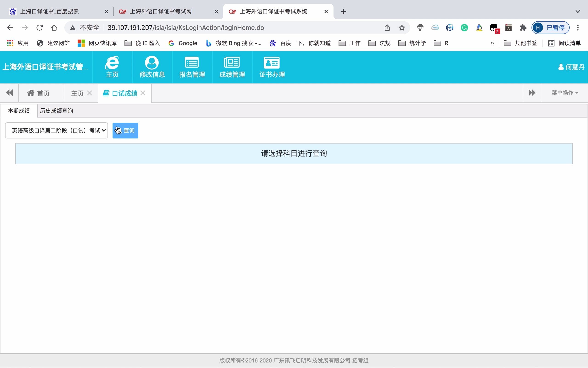588x368 pixels.
Task: Open the 工作 bookmark folder
Action: click(x=349, y=43)
